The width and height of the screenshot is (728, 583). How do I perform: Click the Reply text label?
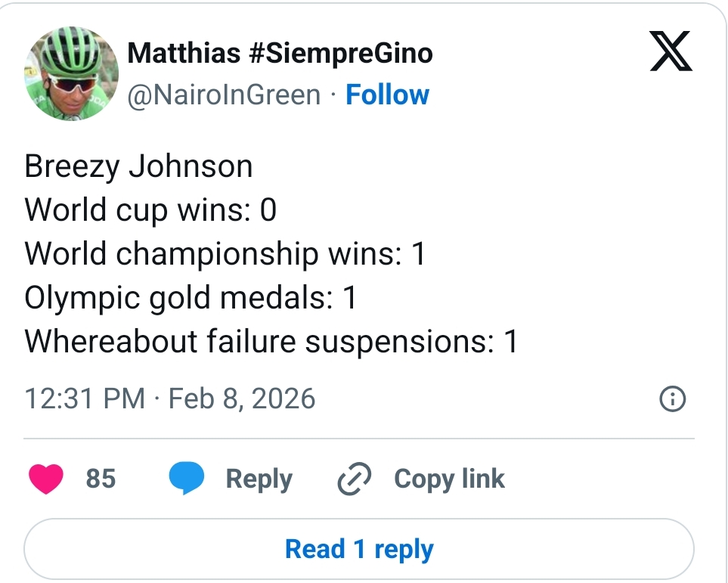(x=259, y=479)
